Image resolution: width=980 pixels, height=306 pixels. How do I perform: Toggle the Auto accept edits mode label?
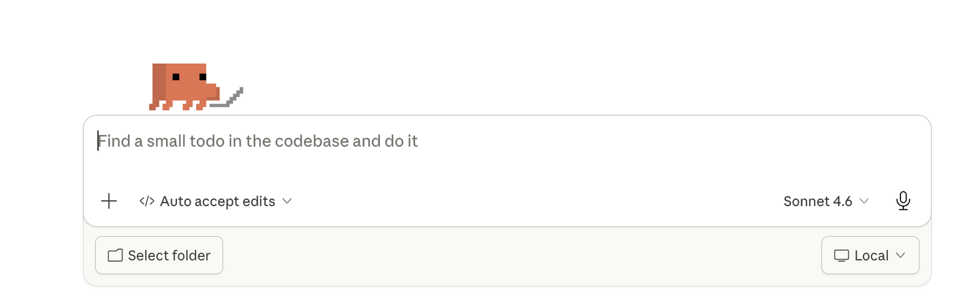point(217,201)
